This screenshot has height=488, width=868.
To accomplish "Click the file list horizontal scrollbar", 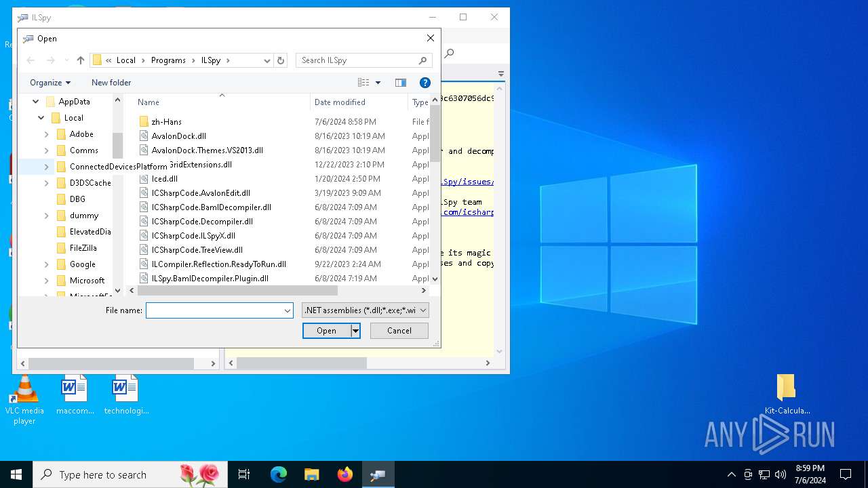I will pos(237,291).
